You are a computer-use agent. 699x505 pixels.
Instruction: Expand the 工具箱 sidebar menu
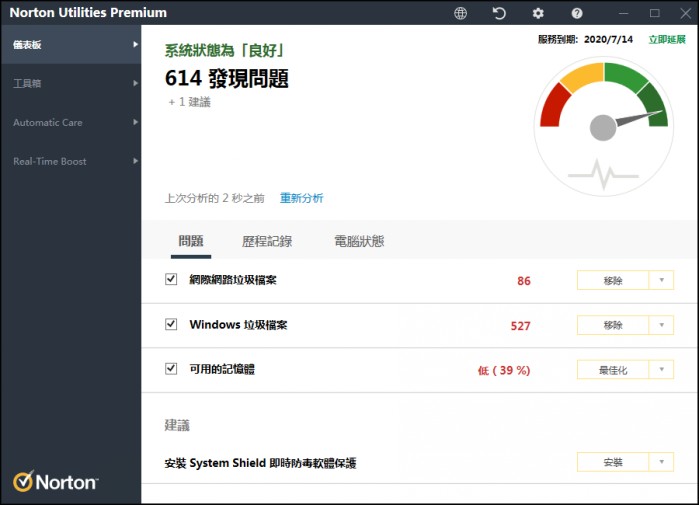pyautogui.click(x=70, y=84)
